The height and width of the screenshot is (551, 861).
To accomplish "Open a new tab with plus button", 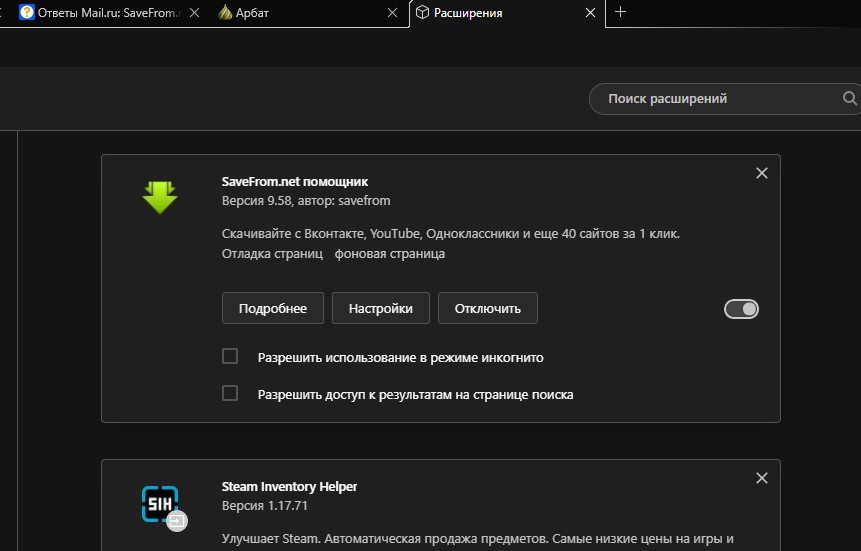I will coord(620,12).
